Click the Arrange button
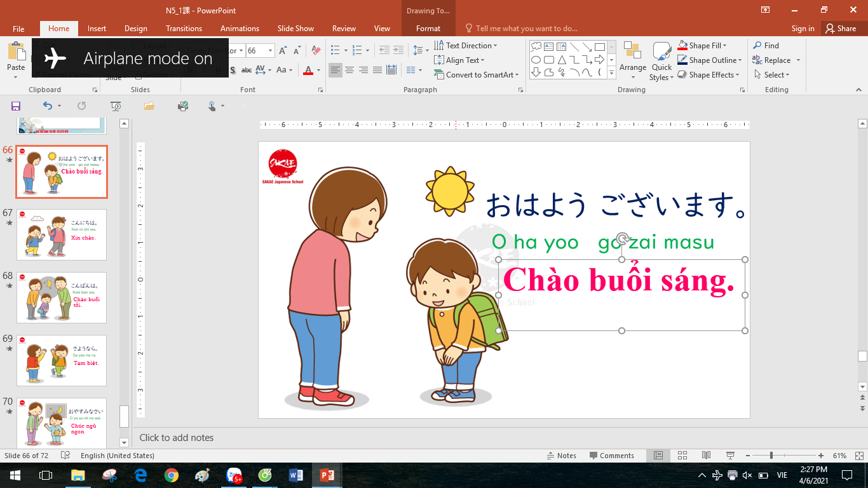 point(632,57)
